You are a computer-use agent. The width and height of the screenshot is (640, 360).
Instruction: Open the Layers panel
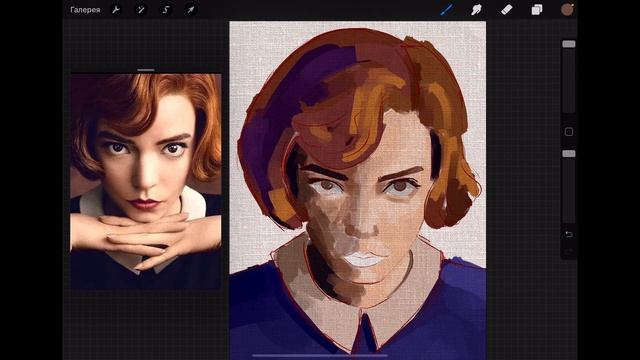tap(537, 9)
